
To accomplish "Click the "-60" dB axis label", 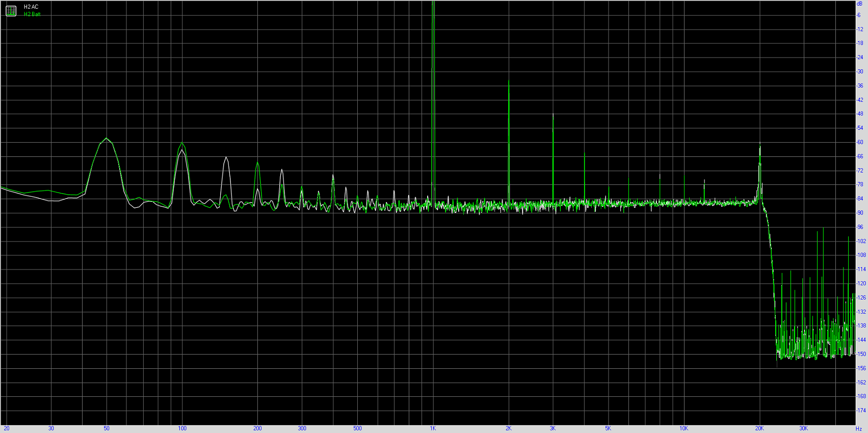I will (860, 142).
